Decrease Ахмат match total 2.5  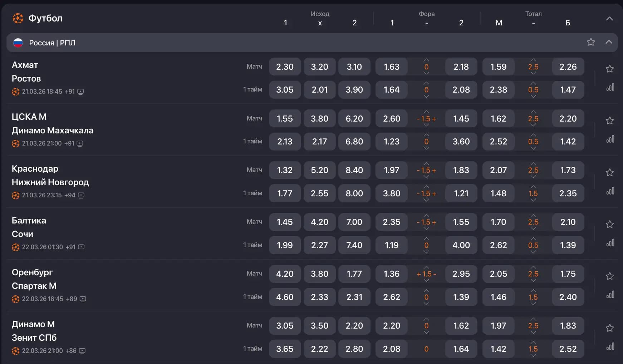coord(533,73)
